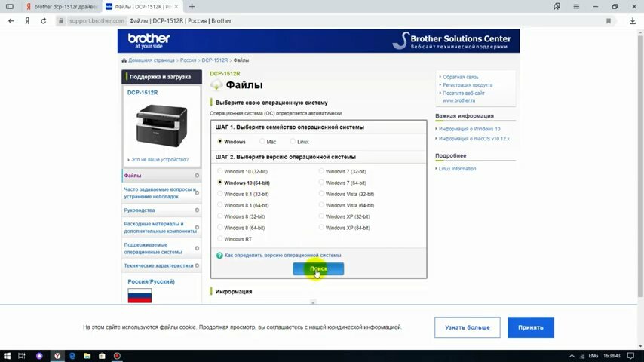Open browser downloads icon
Screen dimensions: 644x362
[633, 21]
